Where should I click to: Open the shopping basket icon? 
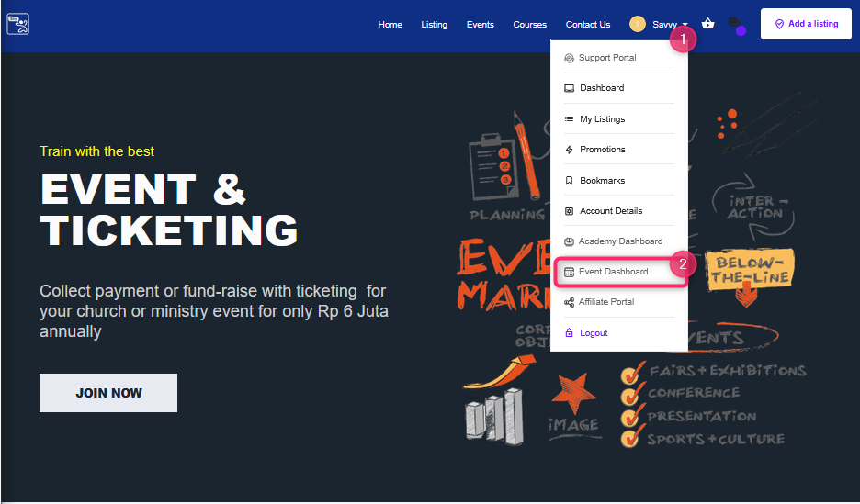click(x=707, y=24)
